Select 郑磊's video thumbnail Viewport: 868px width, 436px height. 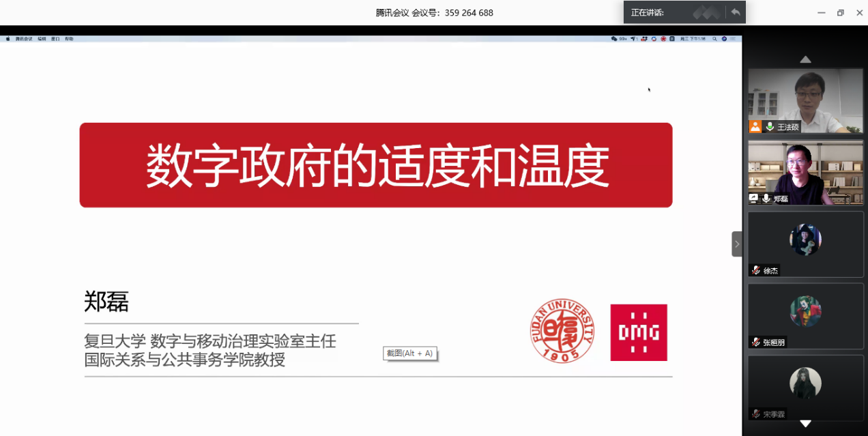[x=805, y=169]
